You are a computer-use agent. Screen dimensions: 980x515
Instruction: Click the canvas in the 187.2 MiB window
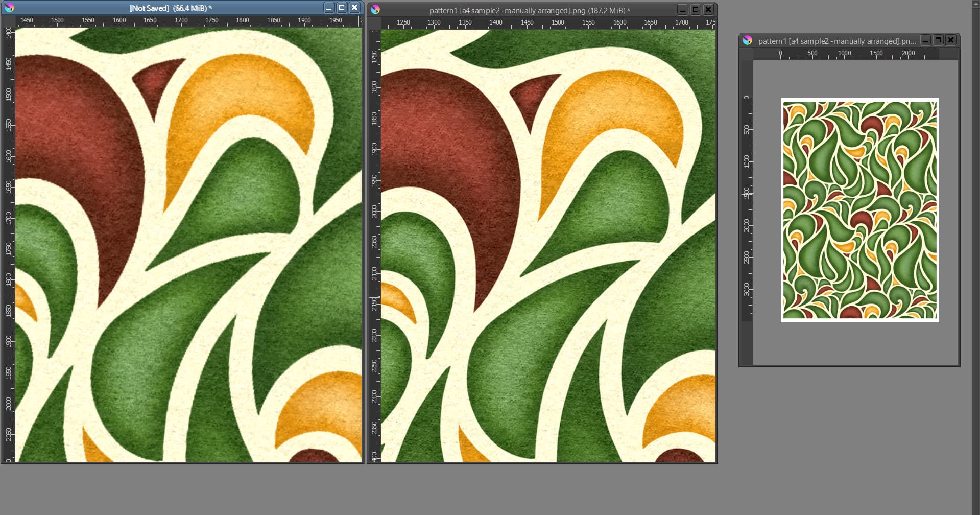click(x=548, y=246)
